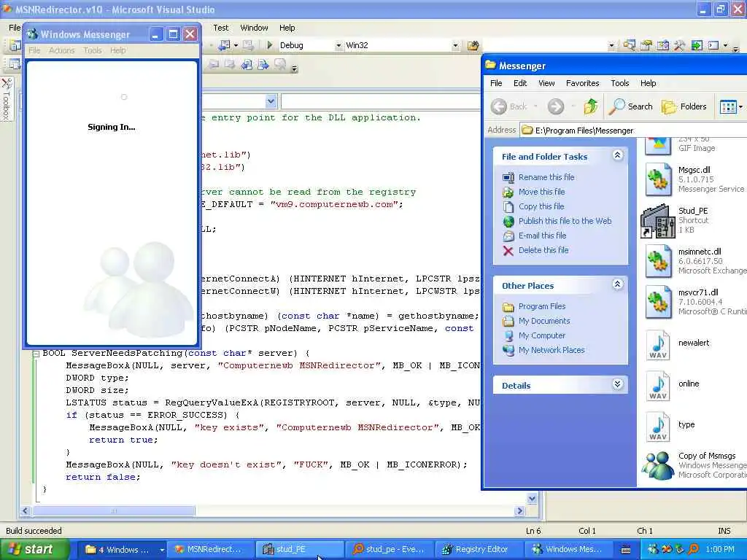Viewport: 747px width, 560px height.
Task: Open the Toolbox side panel tab
Action: (x=7, y=99)
